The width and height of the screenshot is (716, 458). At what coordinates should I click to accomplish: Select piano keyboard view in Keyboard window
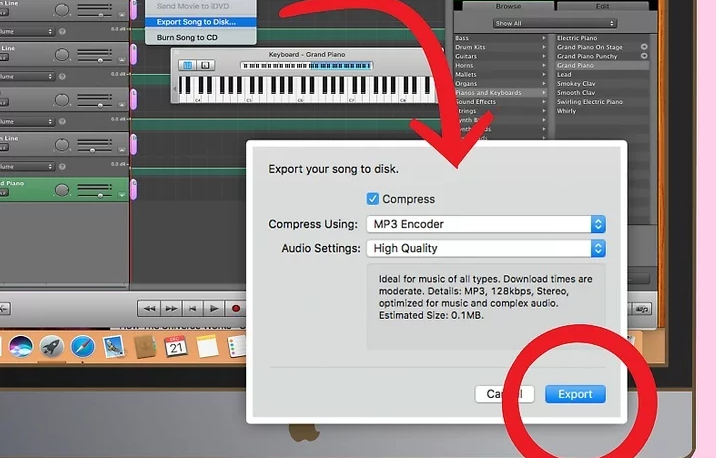coord(187,65)
